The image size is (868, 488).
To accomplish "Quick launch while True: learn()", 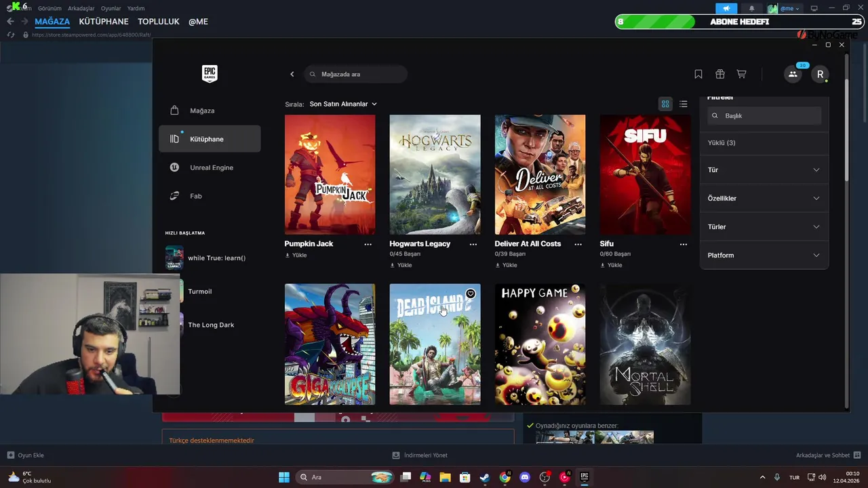I will [208, 258].
